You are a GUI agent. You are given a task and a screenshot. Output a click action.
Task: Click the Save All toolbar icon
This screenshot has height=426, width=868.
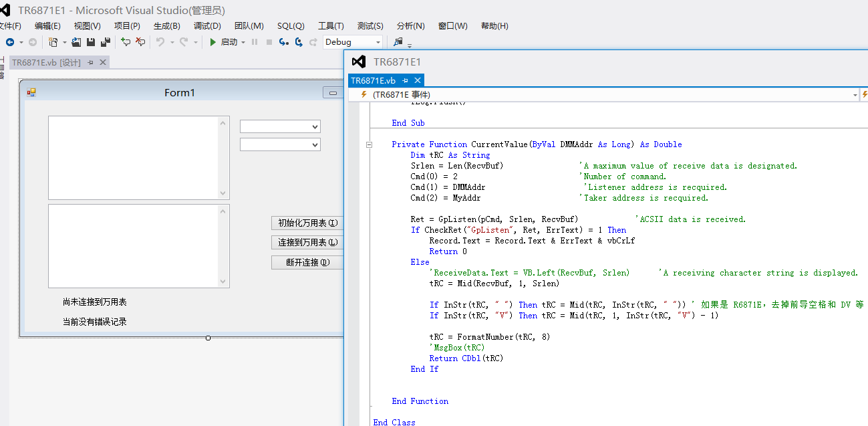pos(105,42)
